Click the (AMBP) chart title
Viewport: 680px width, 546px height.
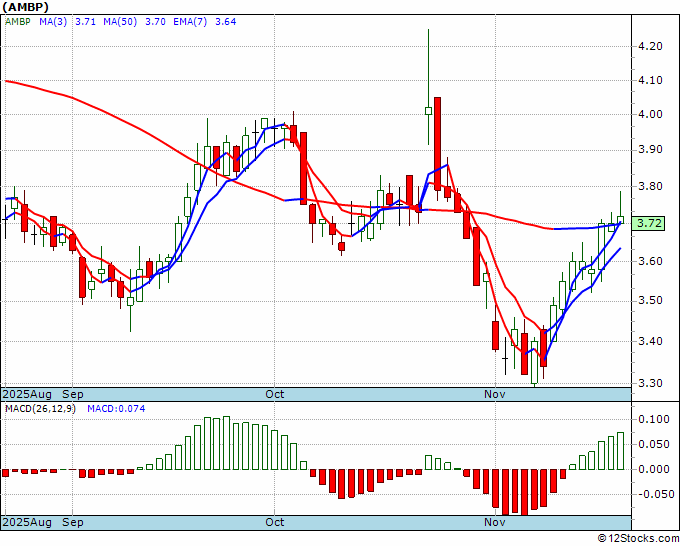point(26,7)
